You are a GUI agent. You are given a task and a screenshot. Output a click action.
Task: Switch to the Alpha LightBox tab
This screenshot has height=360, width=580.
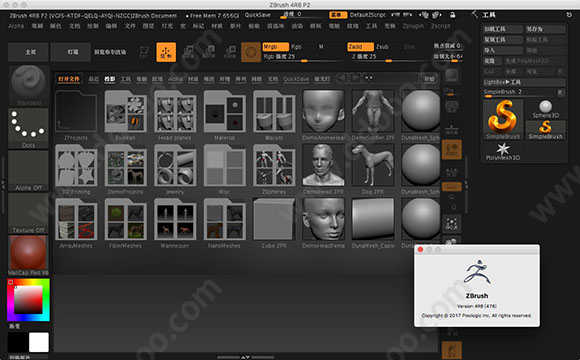point(175,79)
